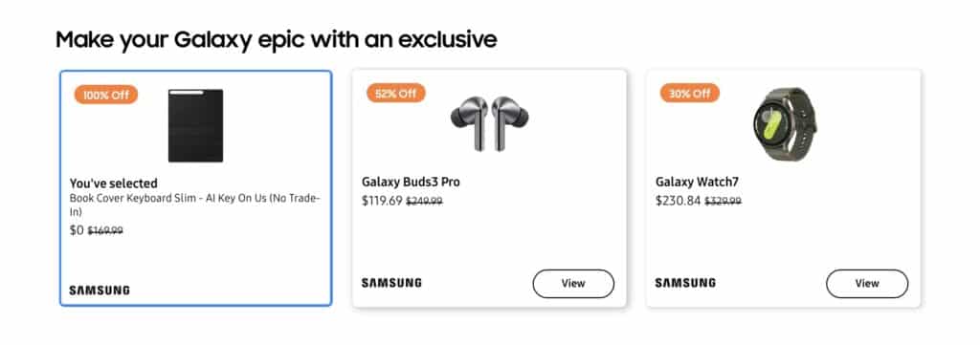Click the $119.69 Buds3 Pro price
This screenshot has height=345, width=980.
coord(382,201)
